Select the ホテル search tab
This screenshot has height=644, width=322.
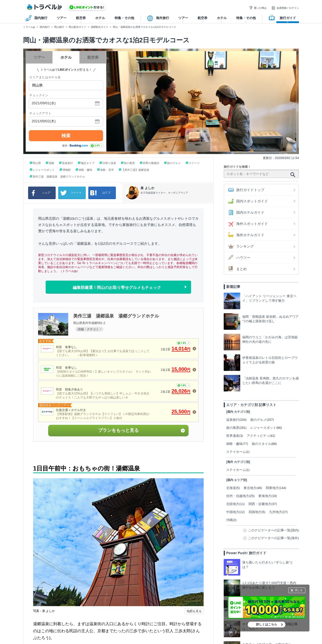(x=66, y=57)
